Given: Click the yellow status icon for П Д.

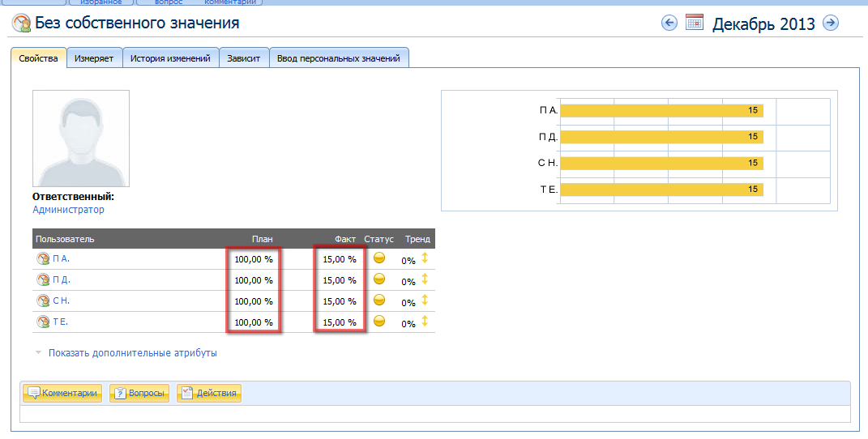Looking at the screenshot, I should [x=378, y=279].
